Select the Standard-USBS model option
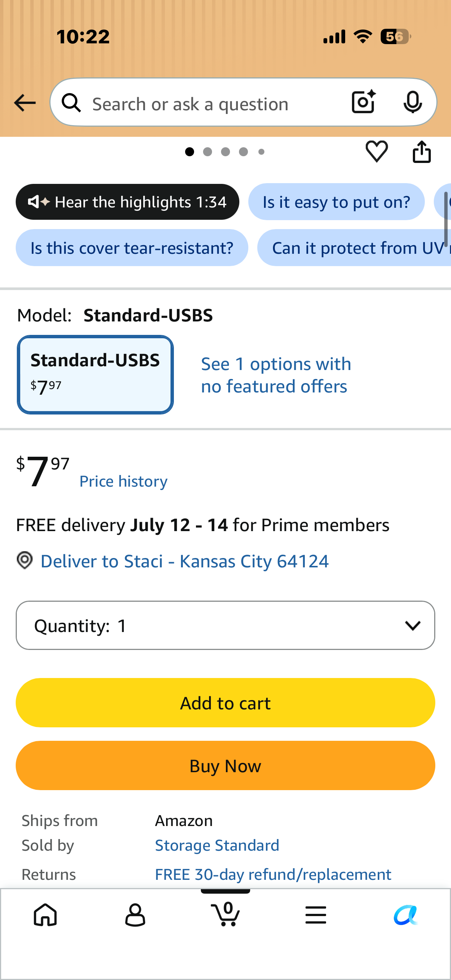The height and width of the screenshot is (980, 451). [x=95, y=375]
